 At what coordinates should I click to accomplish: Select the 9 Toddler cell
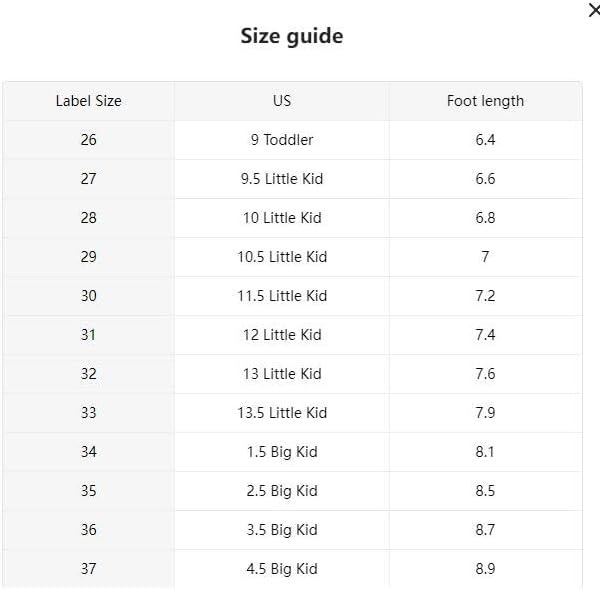pos(282,140)
